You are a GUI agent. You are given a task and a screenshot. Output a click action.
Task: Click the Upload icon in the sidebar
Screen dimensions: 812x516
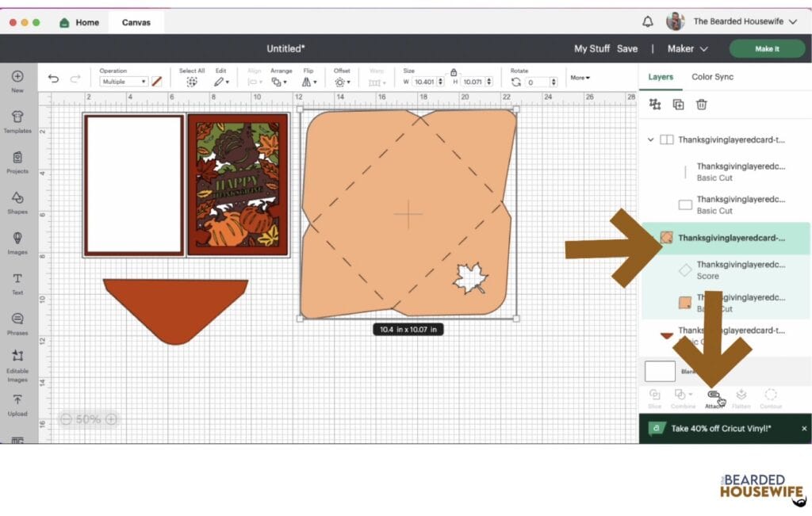[17, 404]
